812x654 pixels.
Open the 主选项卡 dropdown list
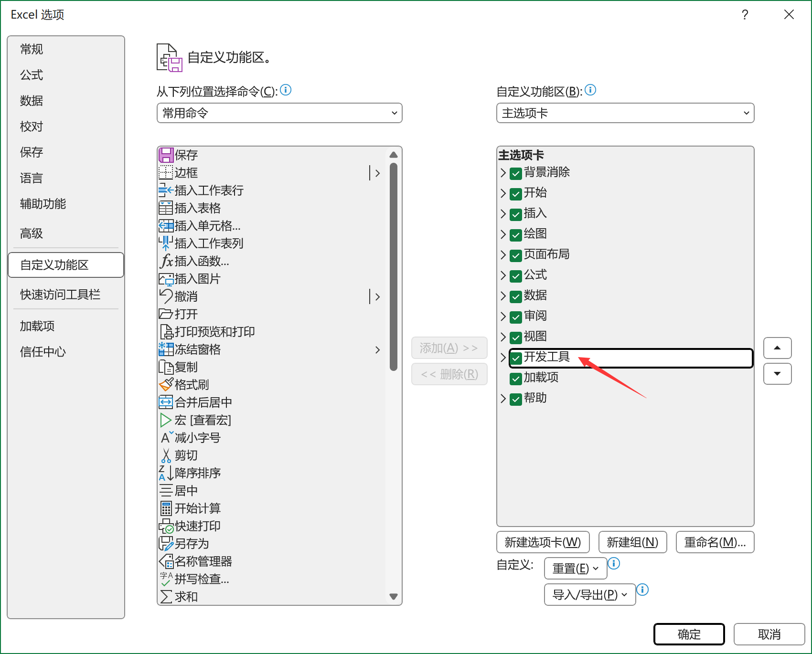point(625,113)
